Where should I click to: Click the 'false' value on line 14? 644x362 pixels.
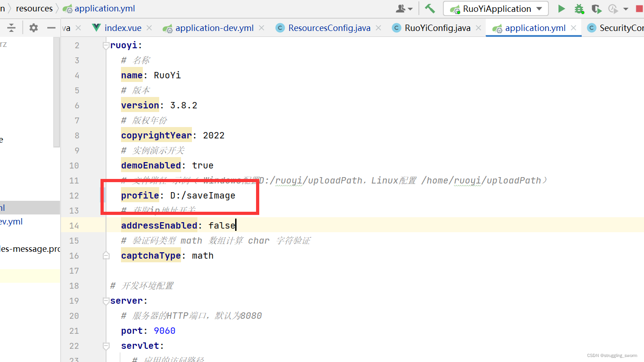222,225
